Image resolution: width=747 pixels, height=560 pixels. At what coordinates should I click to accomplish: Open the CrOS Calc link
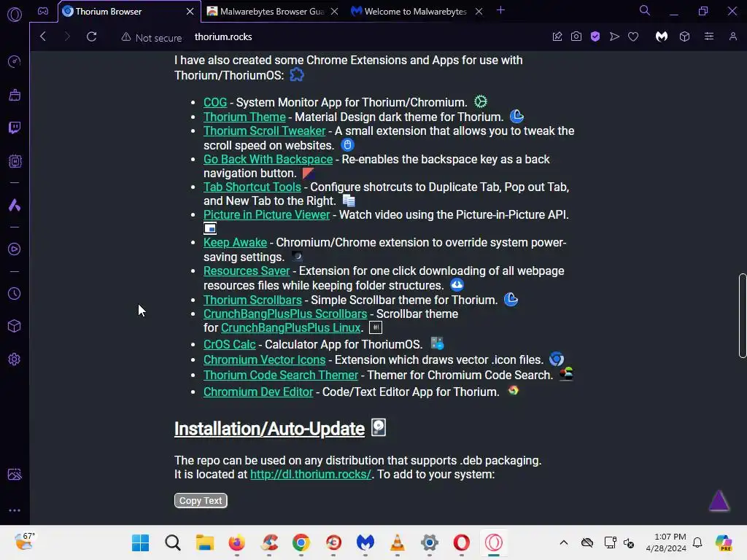tap(230, 344)
